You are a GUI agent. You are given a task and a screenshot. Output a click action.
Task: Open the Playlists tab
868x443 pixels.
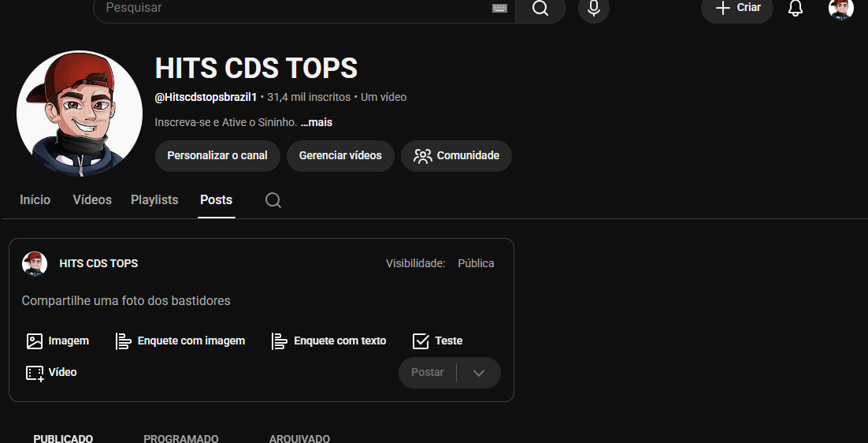pyautogui.click(x=154, y=200)
